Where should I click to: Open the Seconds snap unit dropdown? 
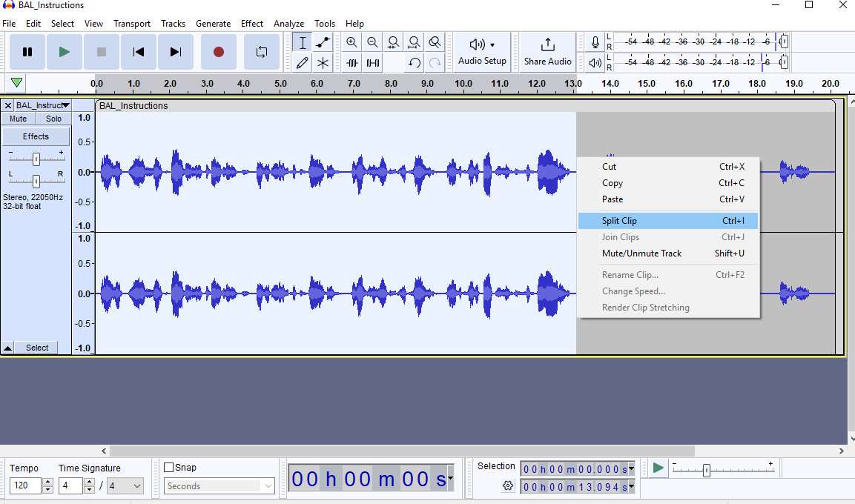[x=219, y=486]
